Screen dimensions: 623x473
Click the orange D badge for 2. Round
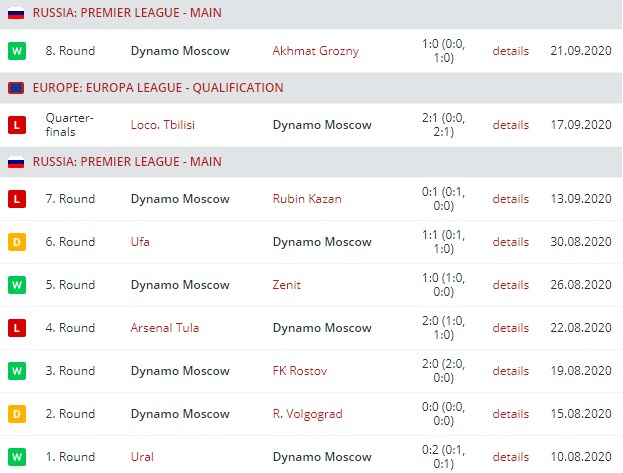coord(16,414)
